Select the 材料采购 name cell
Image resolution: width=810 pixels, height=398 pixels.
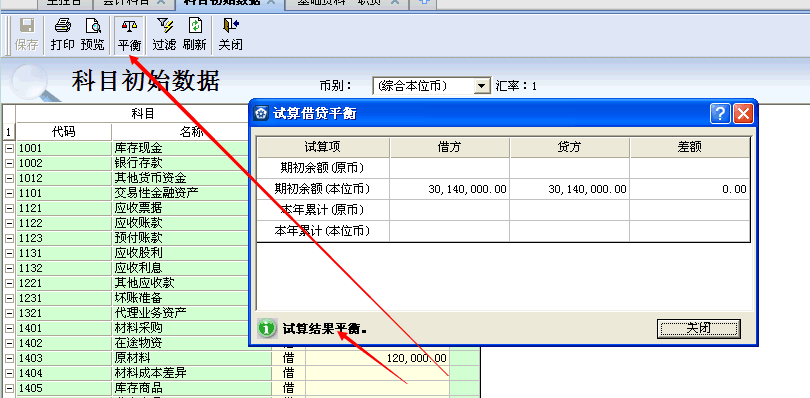[x=181, y=328]
